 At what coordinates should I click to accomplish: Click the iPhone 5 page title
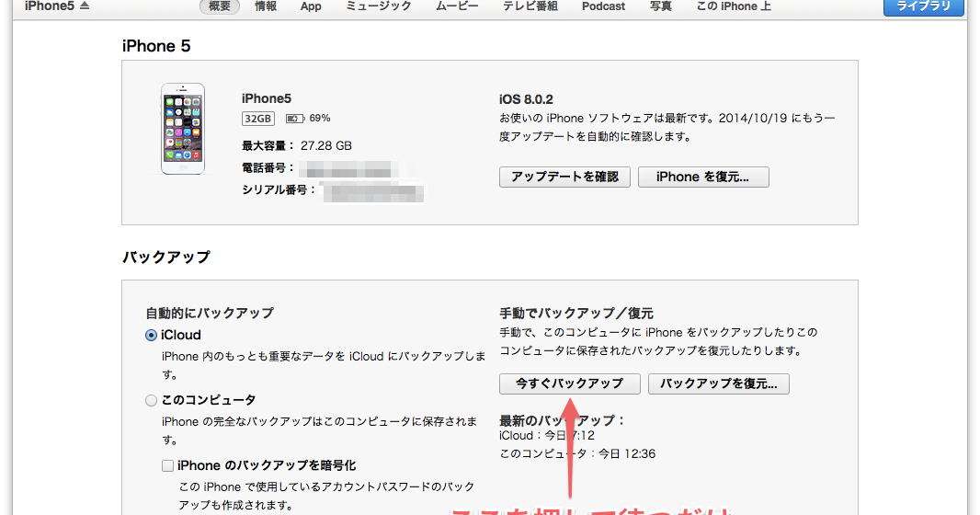tap(156, 46)
